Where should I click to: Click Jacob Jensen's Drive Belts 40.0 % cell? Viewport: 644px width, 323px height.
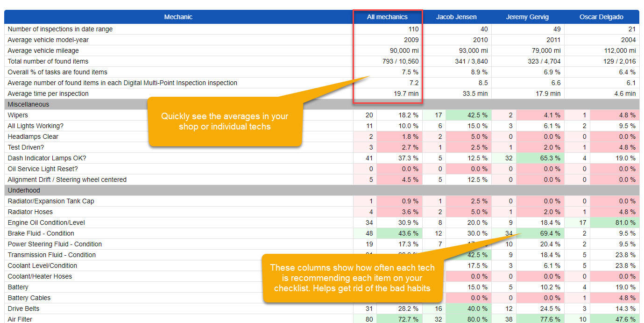(x=468, y=309)
